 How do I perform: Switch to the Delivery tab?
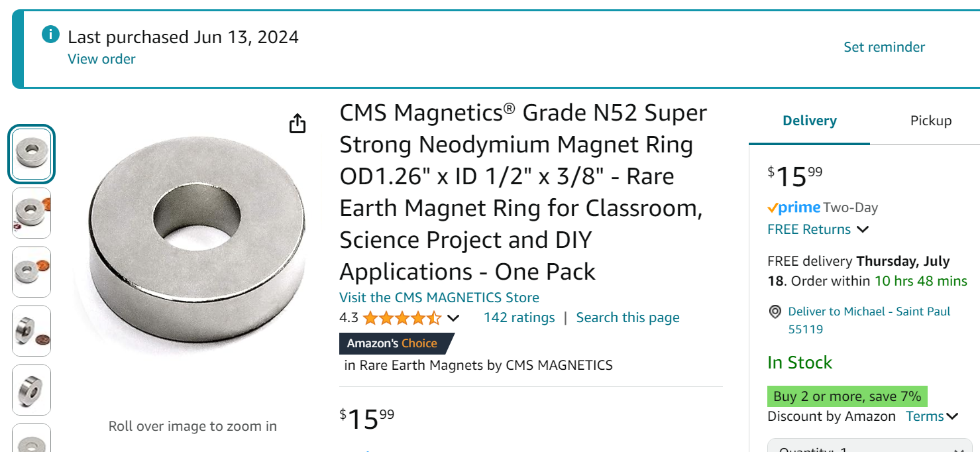pos(809,121)
